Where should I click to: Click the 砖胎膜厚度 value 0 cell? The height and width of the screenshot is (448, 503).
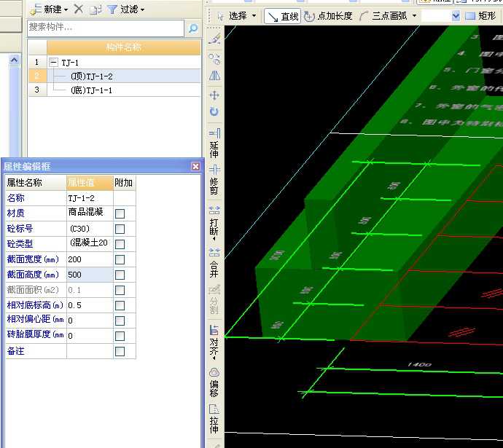pos(90,336)
